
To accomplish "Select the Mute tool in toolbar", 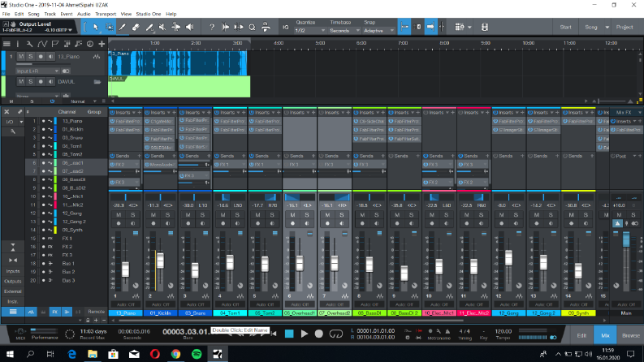I will (x=162, y=27).
